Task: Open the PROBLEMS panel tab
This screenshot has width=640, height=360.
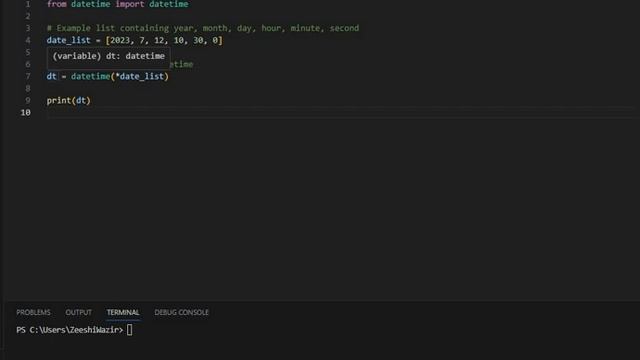Action: click(33, 312)
